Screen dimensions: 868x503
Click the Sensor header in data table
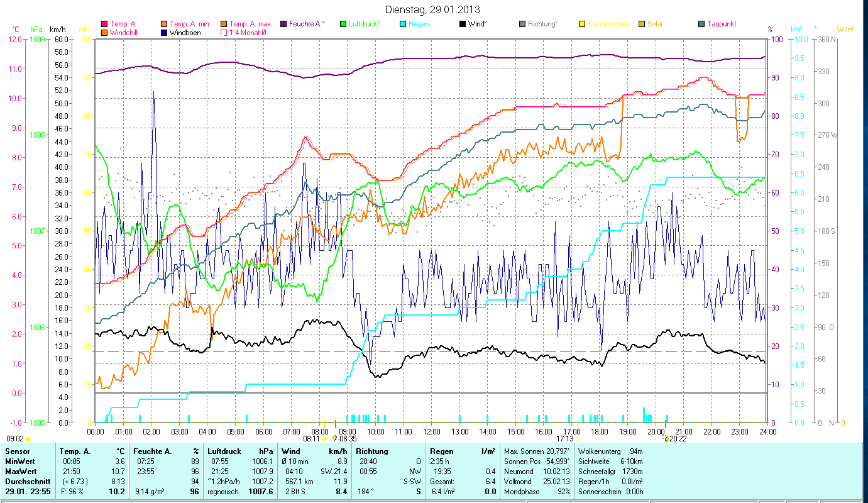pyautogui.click(x=17, y=451)
